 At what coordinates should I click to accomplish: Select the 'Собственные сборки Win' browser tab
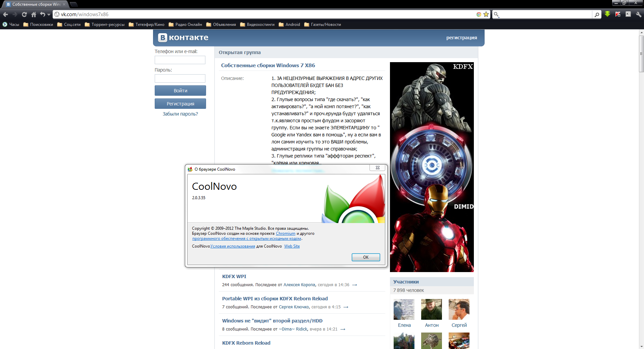pos(36,4)
